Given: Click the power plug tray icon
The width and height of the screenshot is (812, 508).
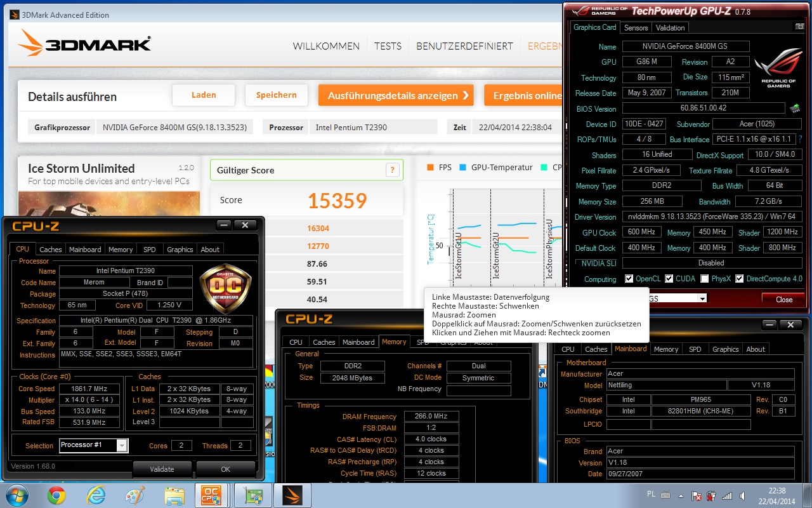Looking at the screenshot, I should click(712, 495).
